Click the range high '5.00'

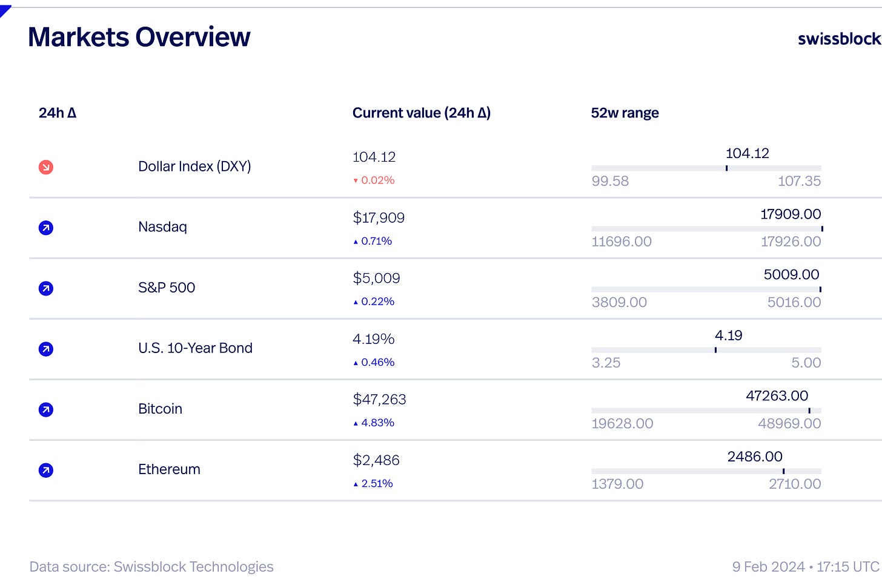click(x=806, y=363)
